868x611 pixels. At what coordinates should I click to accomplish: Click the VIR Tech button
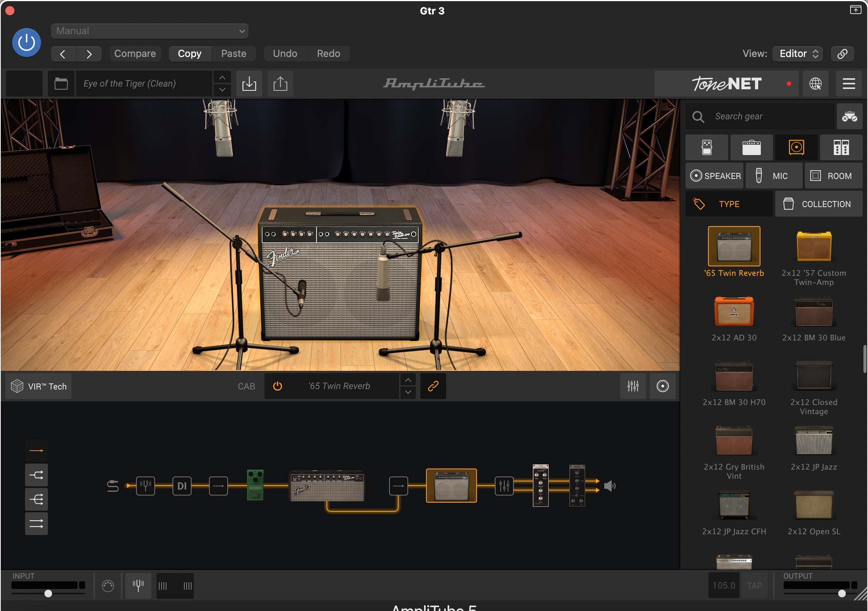click(39, 386)
